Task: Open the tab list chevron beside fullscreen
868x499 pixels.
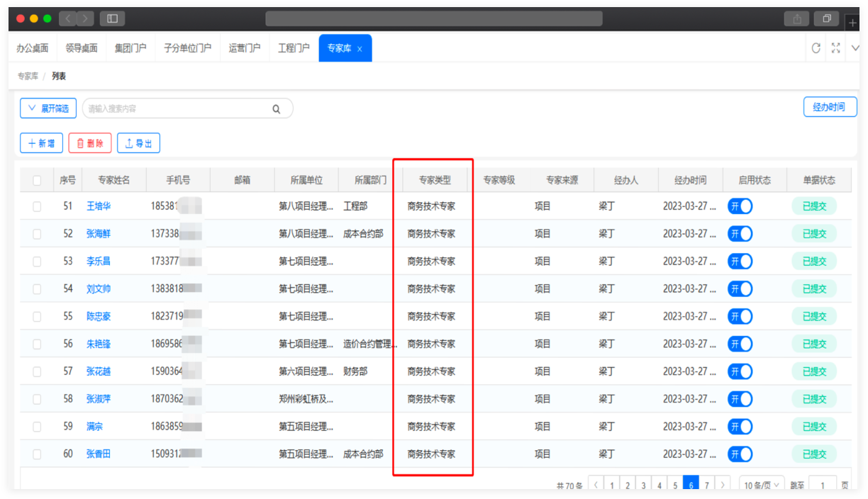Action: [855, 48]
